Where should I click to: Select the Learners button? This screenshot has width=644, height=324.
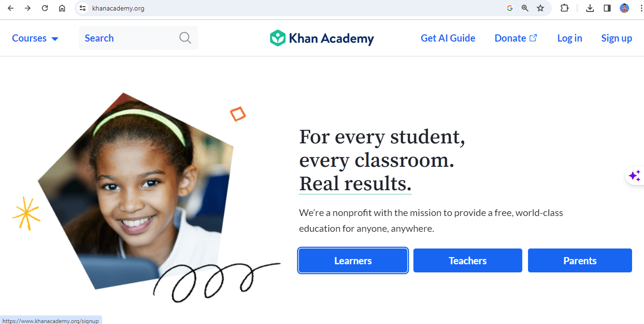[353, 260]
